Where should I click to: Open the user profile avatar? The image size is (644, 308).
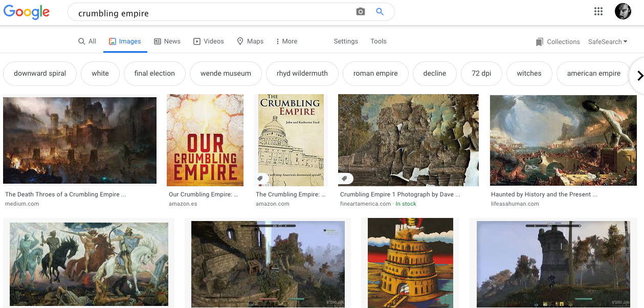click(623, 12)
